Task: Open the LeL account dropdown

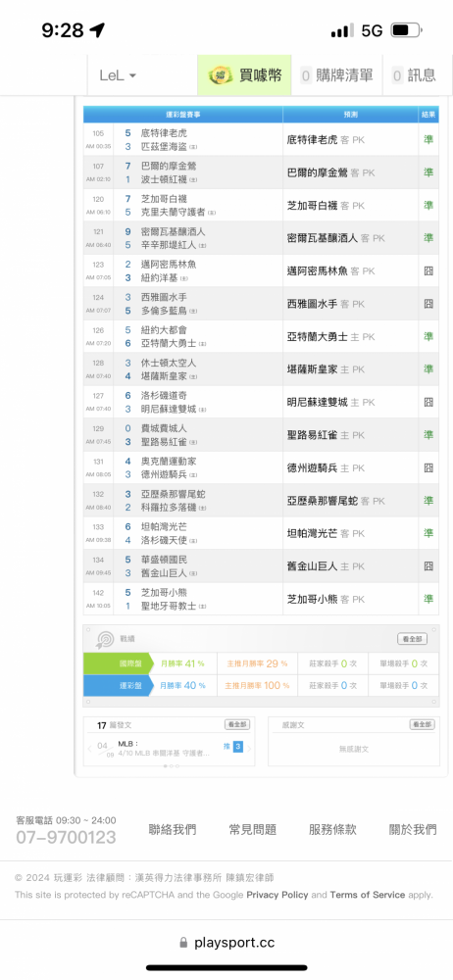Action: pos(118,75)
